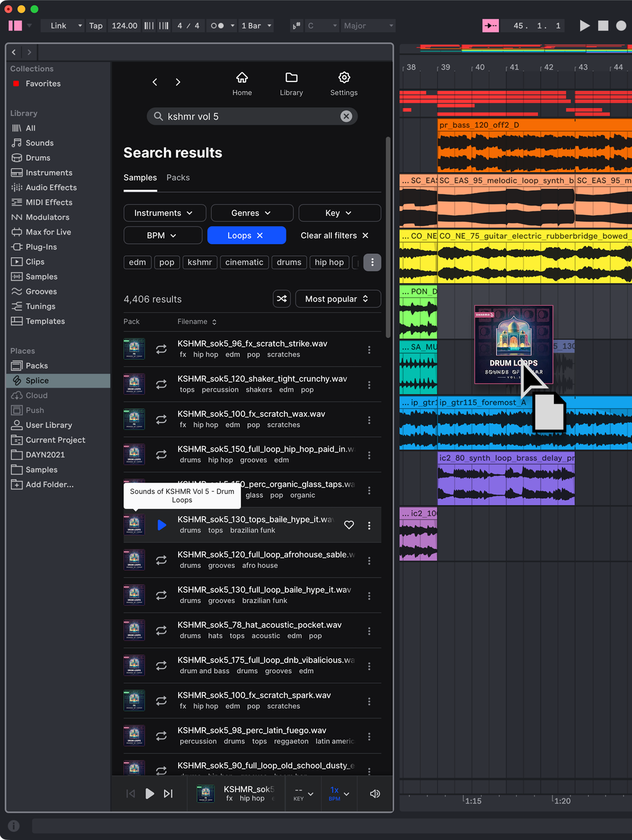Image resolution: width=632 pixels, height=840 pixels.
Task: Open Drums in the Library sidebar
Action: click(x=38, y=157)
